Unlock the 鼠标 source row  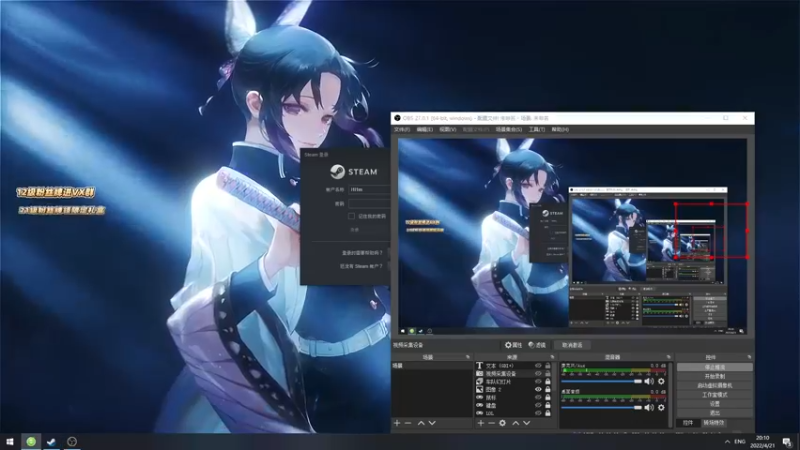tap(548, 397)
